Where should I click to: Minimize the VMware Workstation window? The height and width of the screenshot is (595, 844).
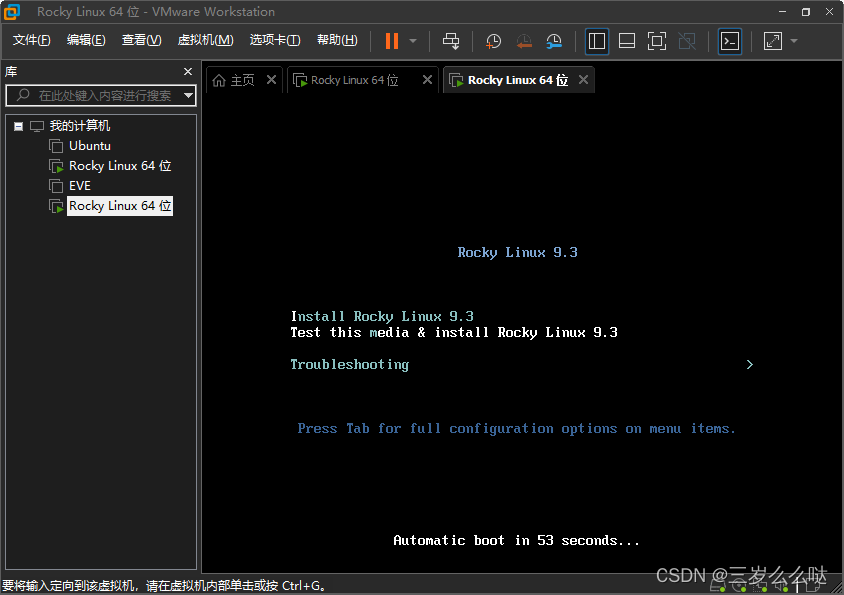[x=782, y=11]
